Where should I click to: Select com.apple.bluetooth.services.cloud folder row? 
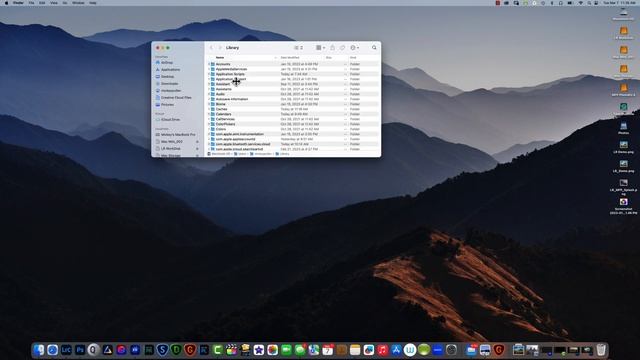pos(293,144)
